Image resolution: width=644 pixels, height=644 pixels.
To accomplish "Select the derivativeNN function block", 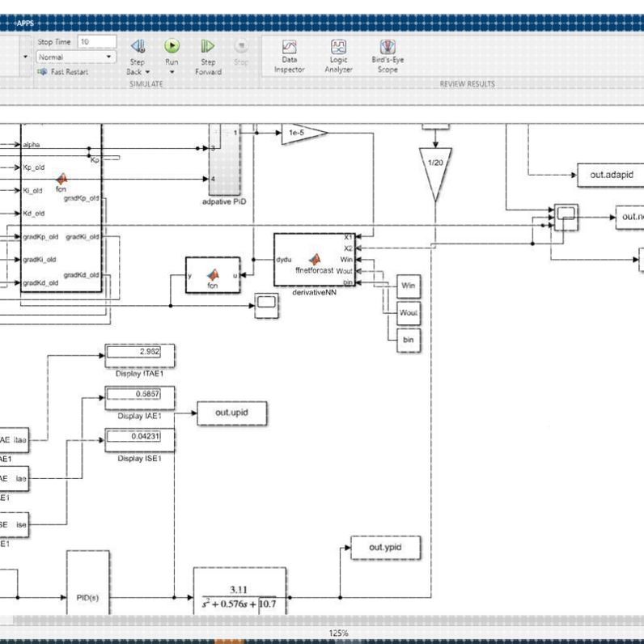I will [x=315, y=260].
